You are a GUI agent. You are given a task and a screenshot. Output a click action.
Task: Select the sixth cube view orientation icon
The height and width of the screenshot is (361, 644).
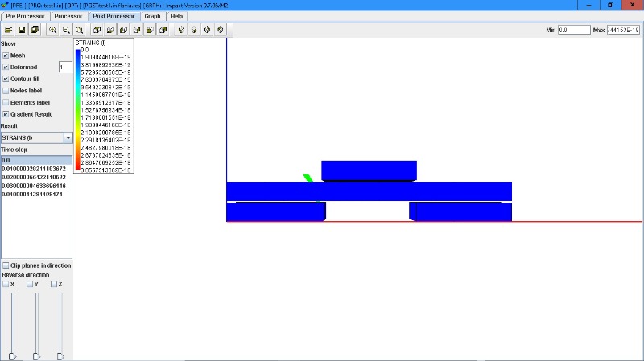(163, 30)
